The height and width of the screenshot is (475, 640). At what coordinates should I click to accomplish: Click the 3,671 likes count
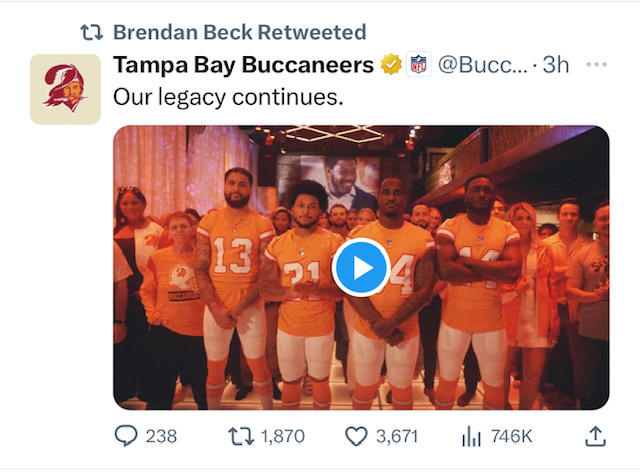[395, 436]
